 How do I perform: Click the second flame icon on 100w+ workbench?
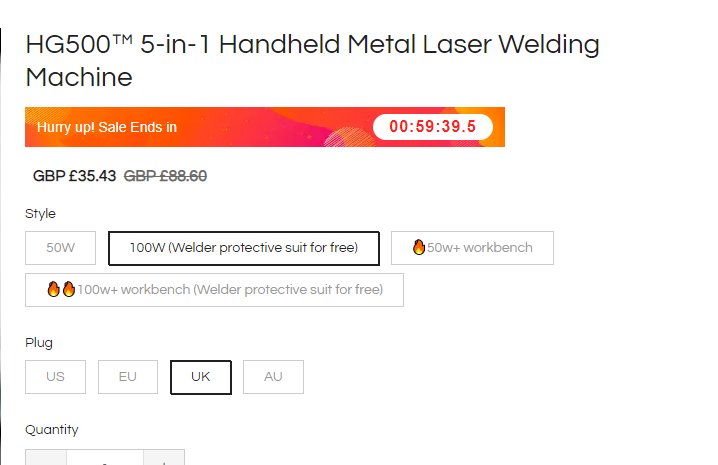69,289
